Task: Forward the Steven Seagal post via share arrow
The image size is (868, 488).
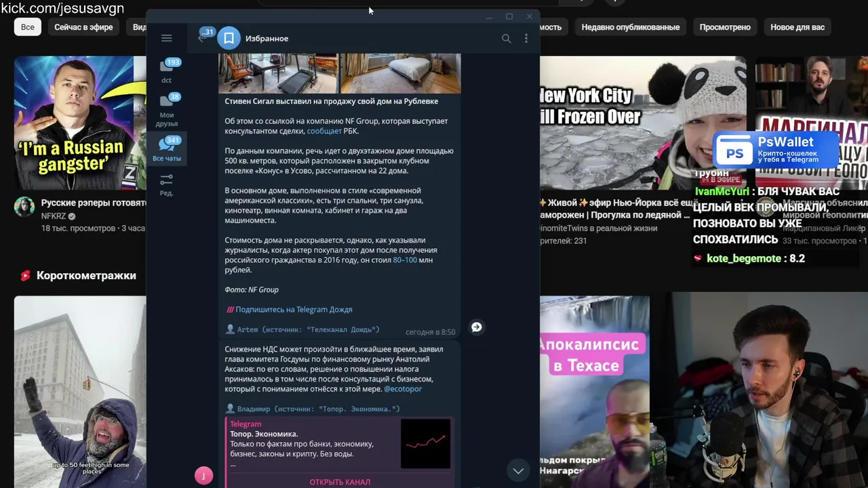Action: (477, 327)
